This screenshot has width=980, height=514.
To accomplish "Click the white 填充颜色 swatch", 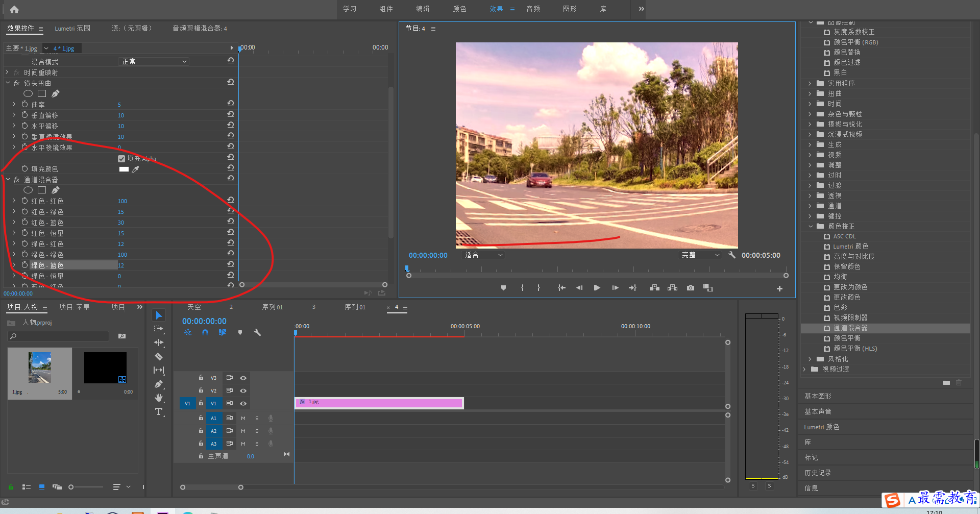I will (x=124, y=169).
